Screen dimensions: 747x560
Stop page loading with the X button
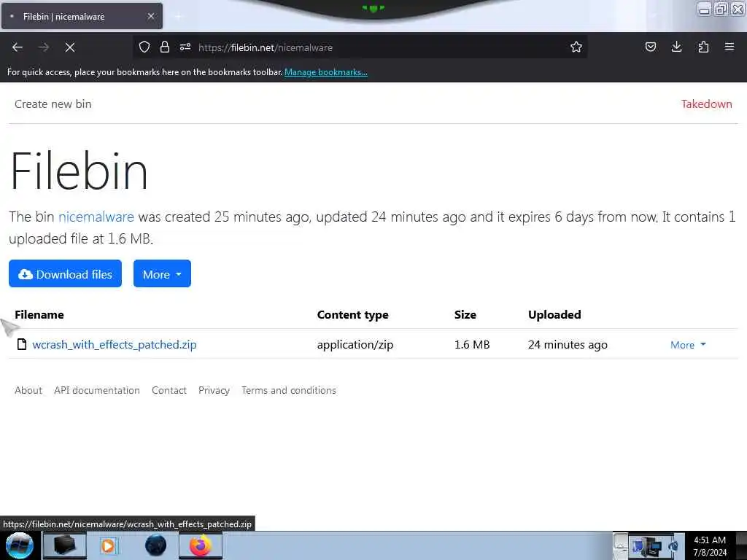coord(70,47)
